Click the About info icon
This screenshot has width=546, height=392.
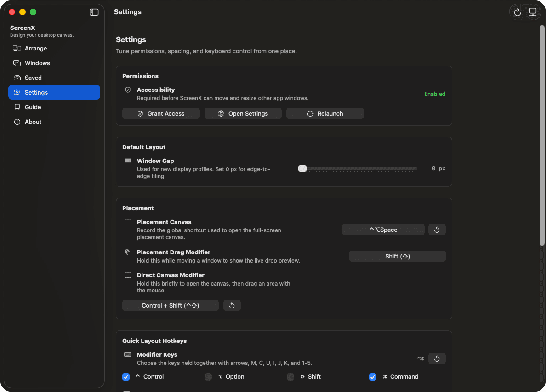tap(17, 122)
